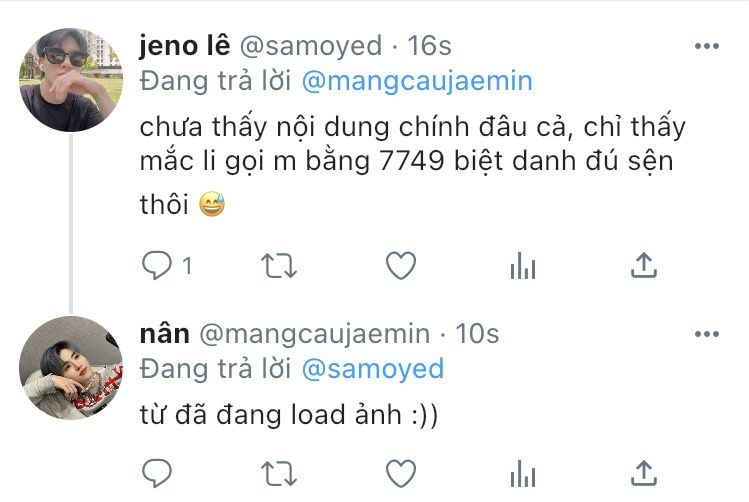Image resolution: width=749 pixels, height=502 pixels.
Task: Open the @samoyed mention link
Action: (373, 369)
